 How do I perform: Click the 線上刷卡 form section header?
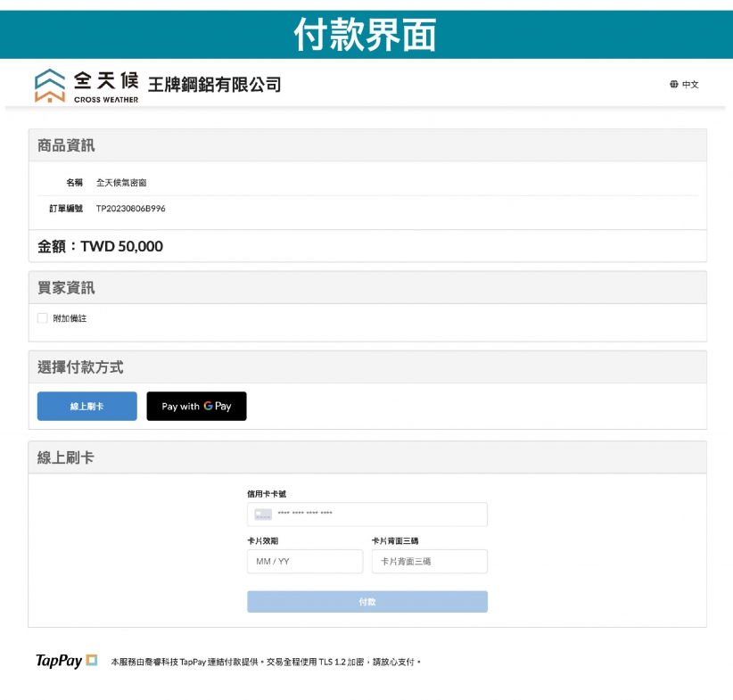pos(66,457)
